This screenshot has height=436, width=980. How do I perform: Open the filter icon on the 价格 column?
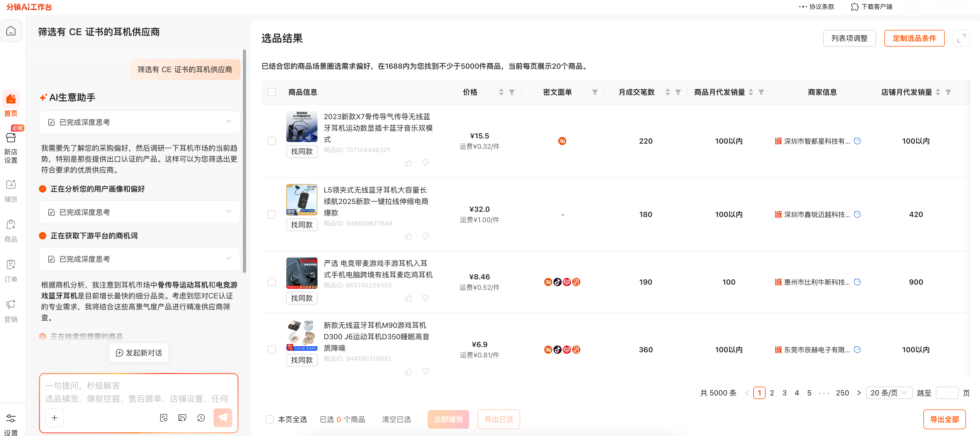(x=512, y=92)
